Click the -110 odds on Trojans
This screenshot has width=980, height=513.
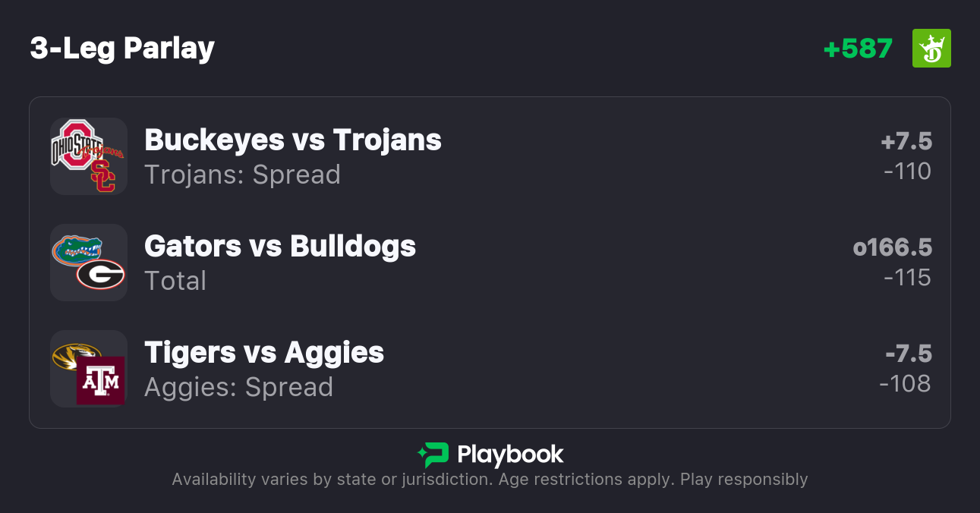coord(908,172)
